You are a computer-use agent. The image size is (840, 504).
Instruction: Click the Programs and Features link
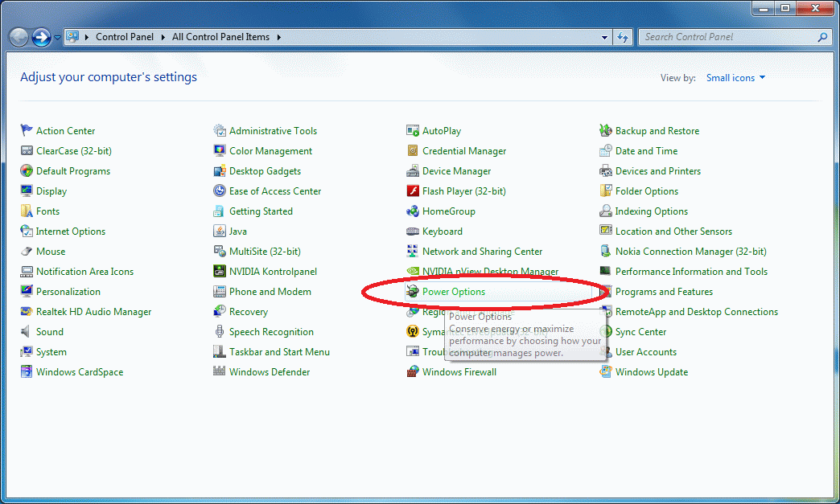(x=665, y=292)
